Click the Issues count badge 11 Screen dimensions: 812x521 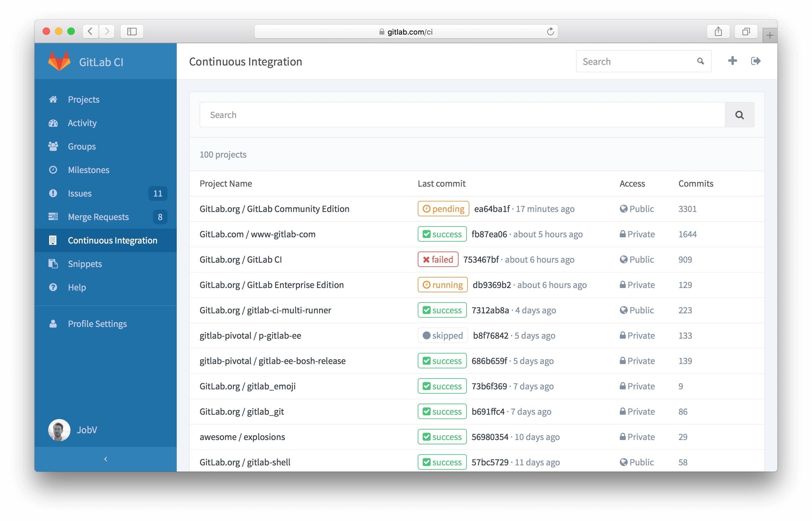[158, 193]
